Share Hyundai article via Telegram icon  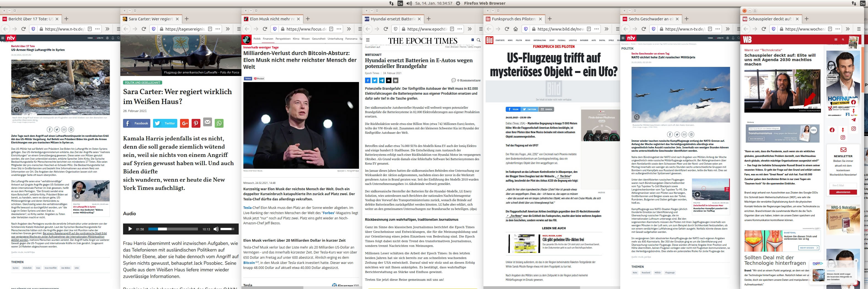[x=382, y=80]
